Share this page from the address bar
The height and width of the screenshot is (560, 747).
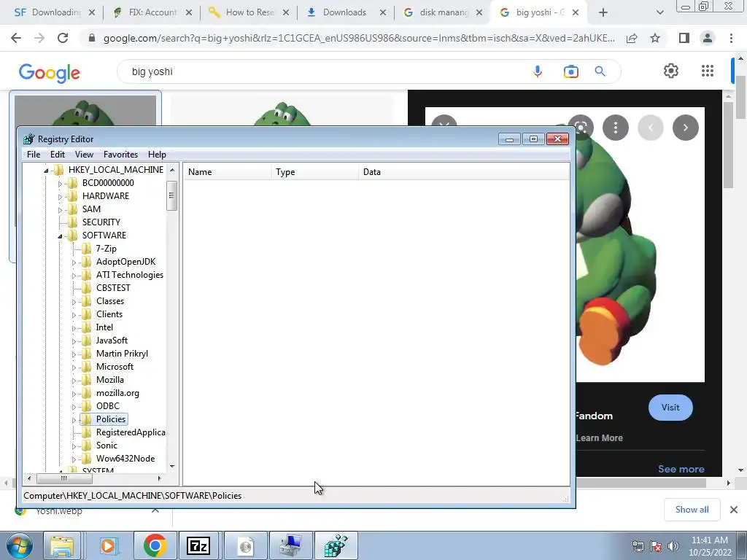coord(632,38)
